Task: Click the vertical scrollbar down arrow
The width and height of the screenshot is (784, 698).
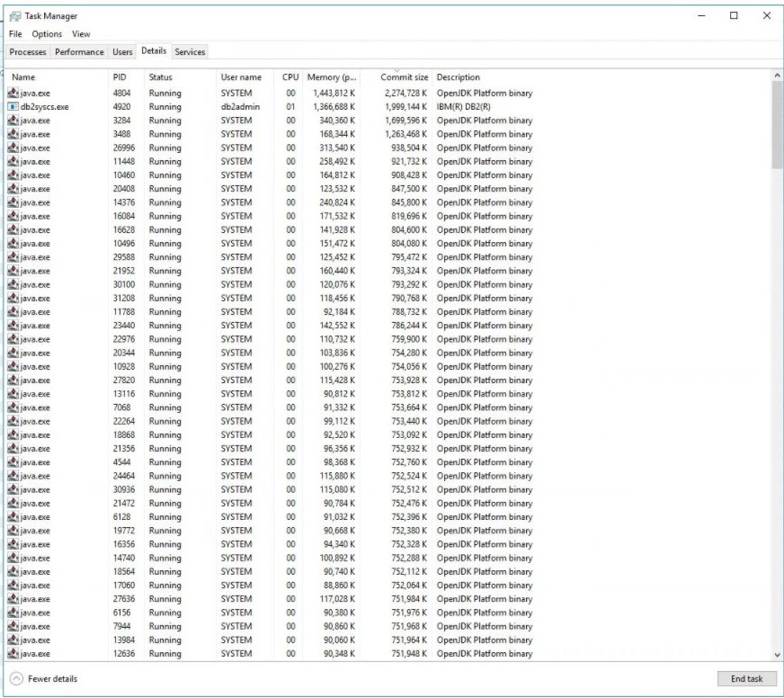Action: point(777,655)
